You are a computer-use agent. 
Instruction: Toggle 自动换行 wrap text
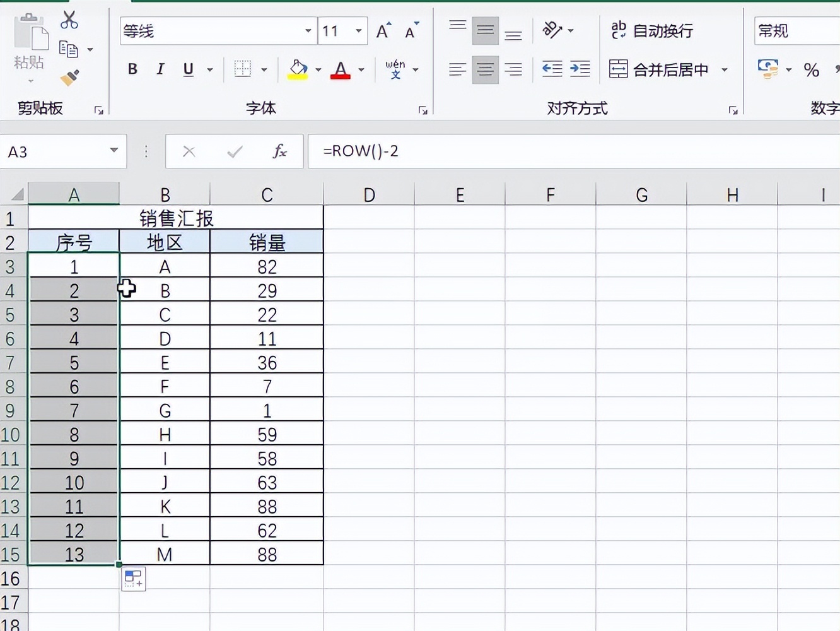click(651, 30)
